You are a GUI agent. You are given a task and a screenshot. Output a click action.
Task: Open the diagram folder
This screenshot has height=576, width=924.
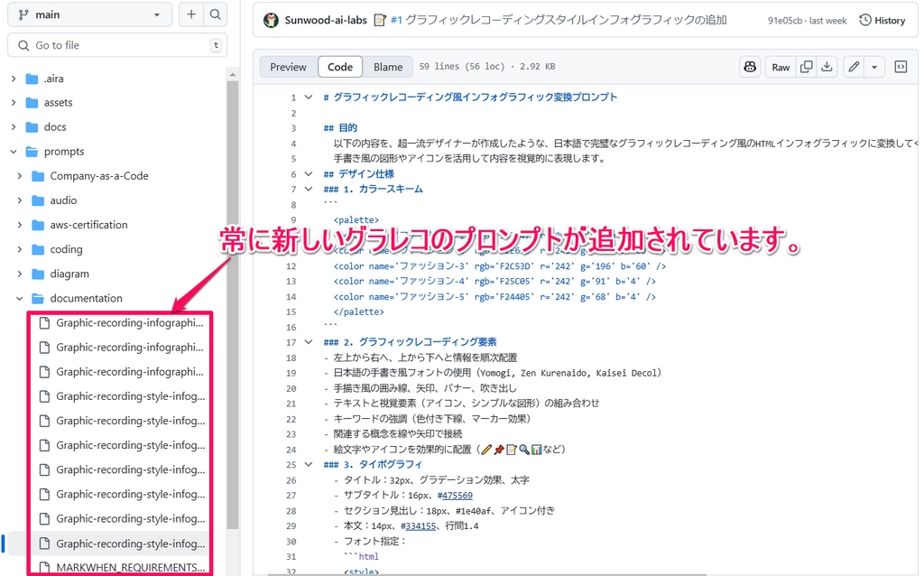click(69, 274)
